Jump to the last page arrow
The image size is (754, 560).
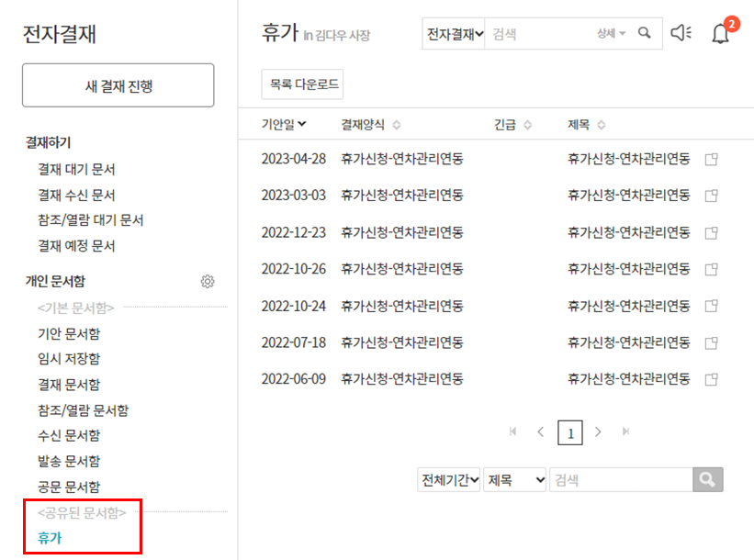[x=626, y=431]
